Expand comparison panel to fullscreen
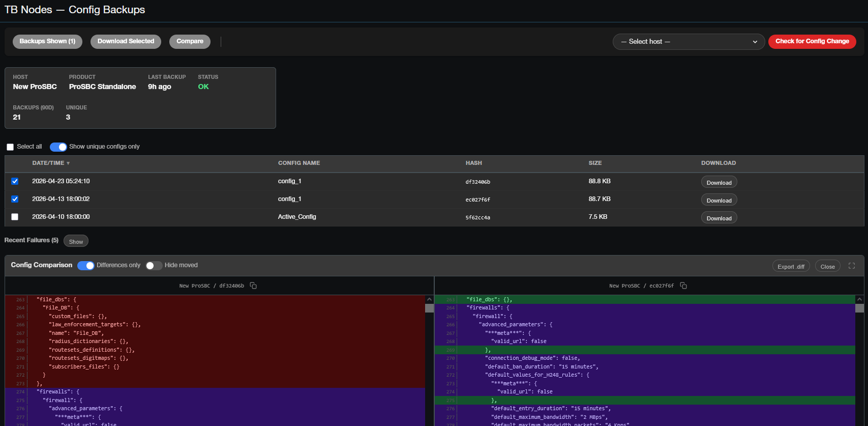The height and width of the screenshot is (426, 868). coord(852,266)
